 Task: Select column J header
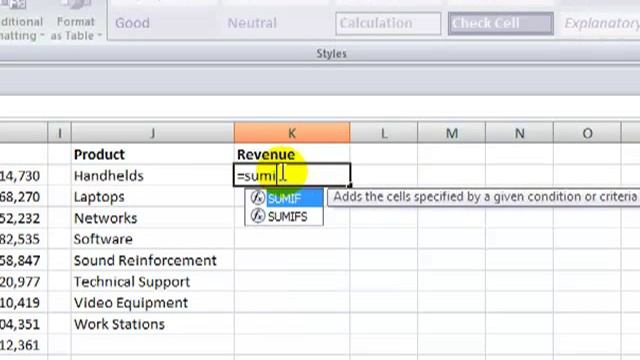(153, 133)
